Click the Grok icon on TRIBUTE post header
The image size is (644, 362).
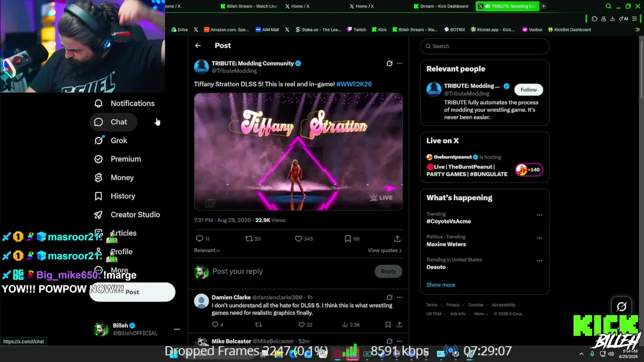click(x=389, y=63)
